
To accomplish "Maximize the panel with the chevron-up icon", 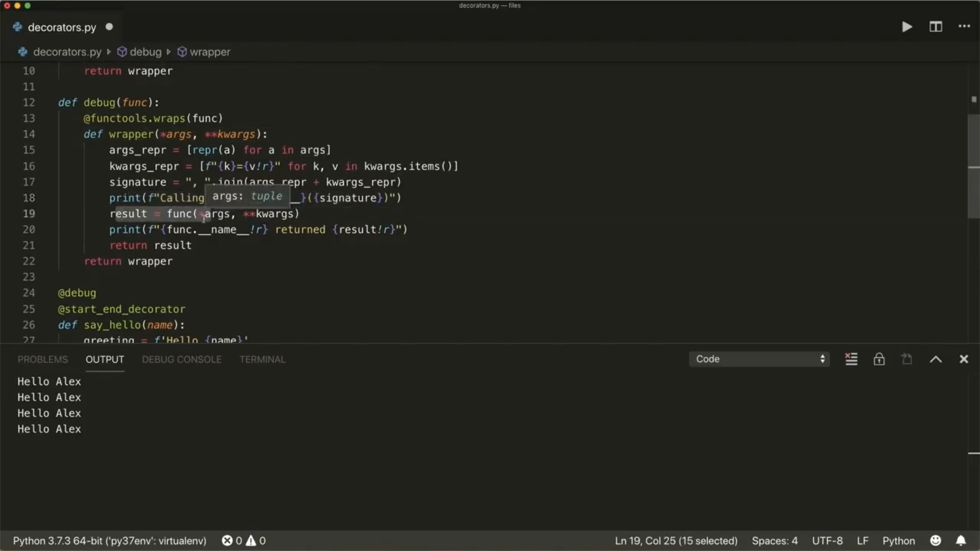I will point(936,359).
